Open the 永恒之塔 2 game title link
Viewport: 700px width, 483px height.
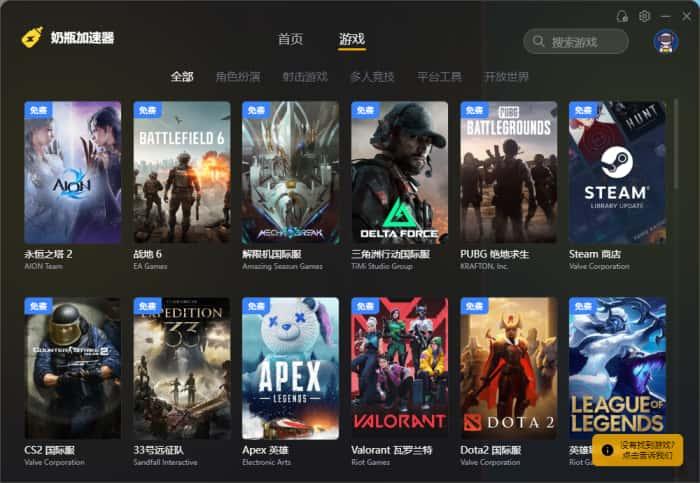click(x=48, y=254)
